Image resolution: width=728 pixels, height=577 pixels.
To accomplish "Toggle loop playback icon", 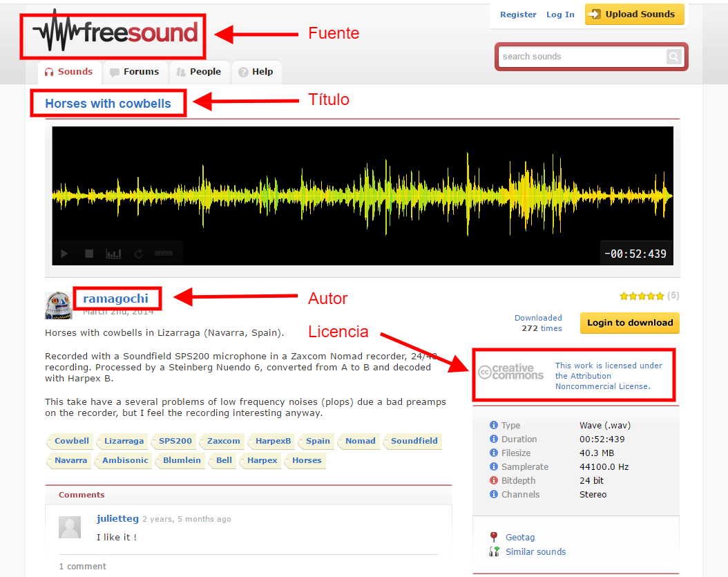I will (138, 254).
